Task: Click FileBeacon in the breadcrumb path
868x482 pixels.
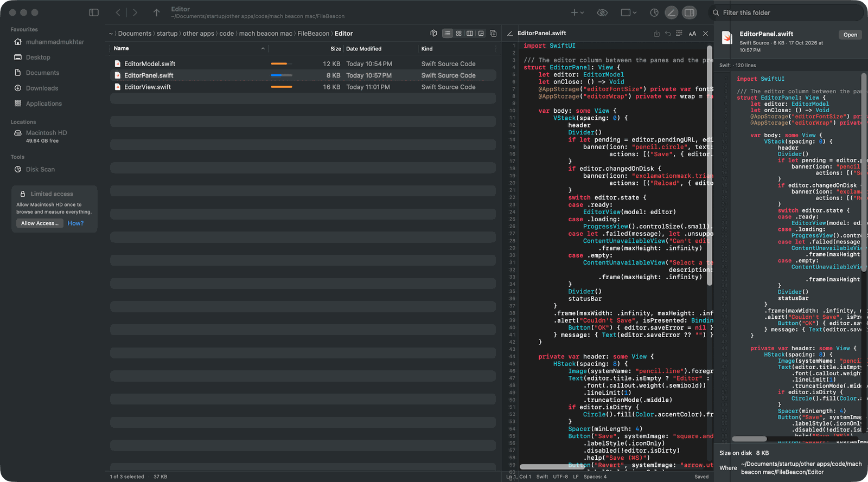Action: [x=314, y=34]
